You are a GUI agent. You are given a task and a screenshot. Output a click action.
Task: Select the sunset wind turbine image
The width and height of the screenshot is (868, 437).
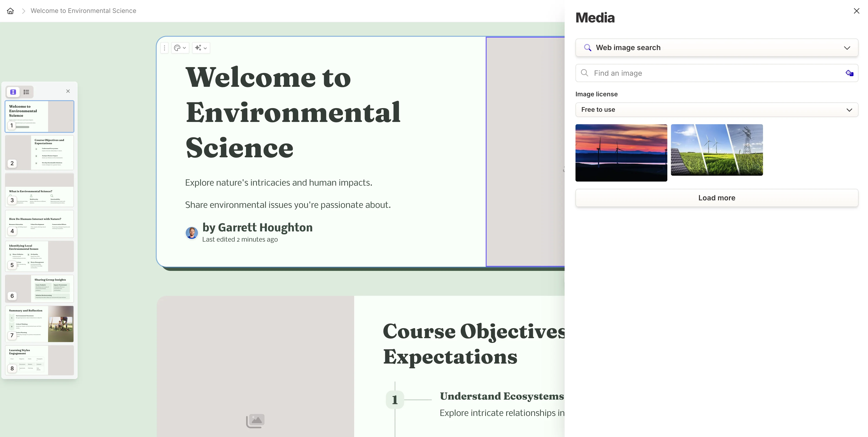[621, 153]
